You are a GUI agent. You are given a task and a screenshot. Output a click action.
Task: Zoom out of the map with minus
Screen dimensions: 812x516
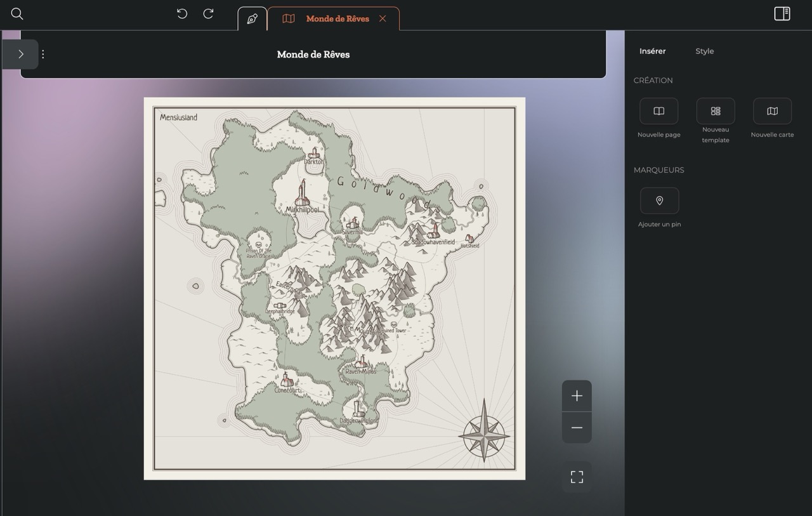click(577, 428)
